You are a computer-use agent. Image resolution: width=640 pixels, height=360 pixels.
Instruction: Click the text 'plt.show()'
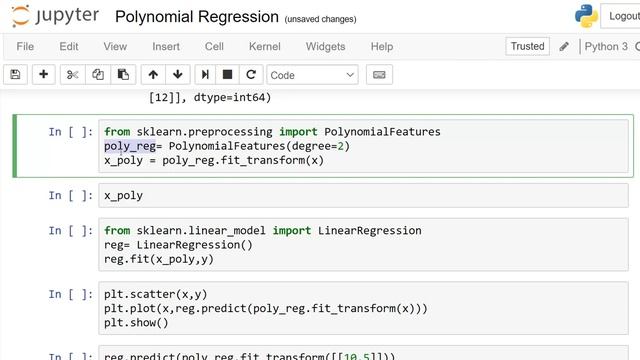point(136,323)
